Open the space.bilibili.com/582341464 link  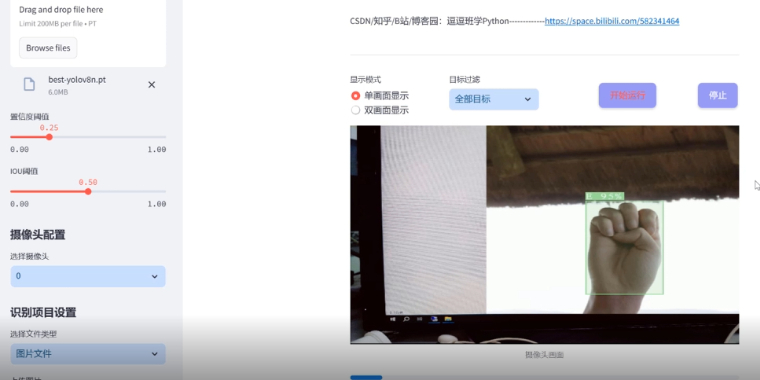612,21
